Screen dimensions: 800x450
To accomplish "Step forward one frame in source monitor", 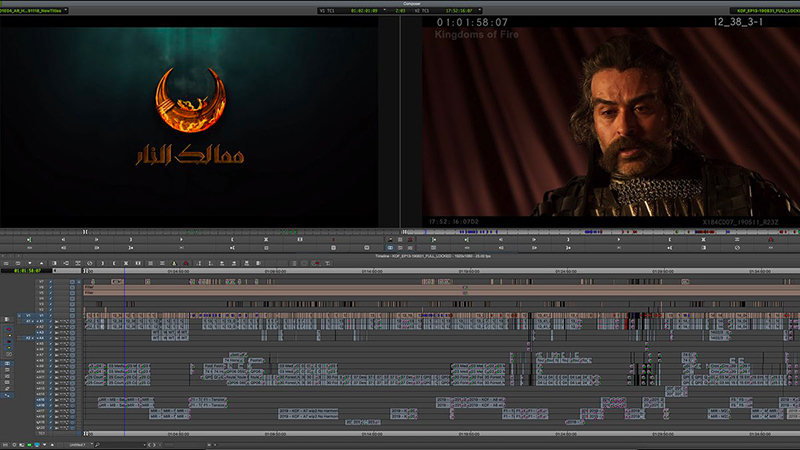I will point(96,239).
